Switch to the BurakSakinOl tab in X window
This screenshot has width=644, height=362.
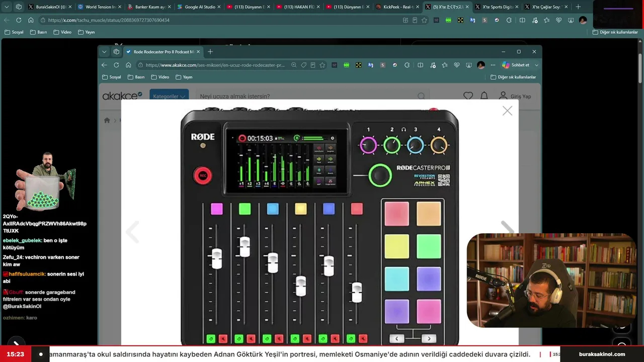pos(51,7)
